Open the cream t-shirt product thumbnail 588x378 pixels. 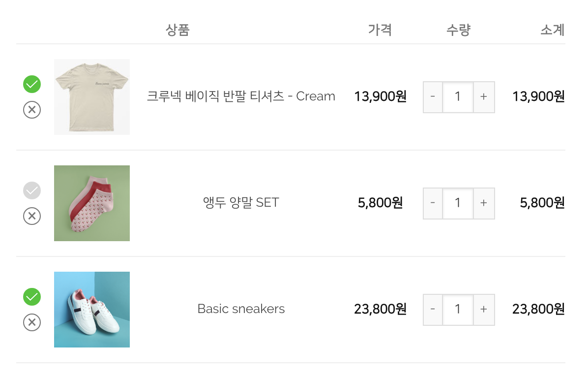pos(92,97)
